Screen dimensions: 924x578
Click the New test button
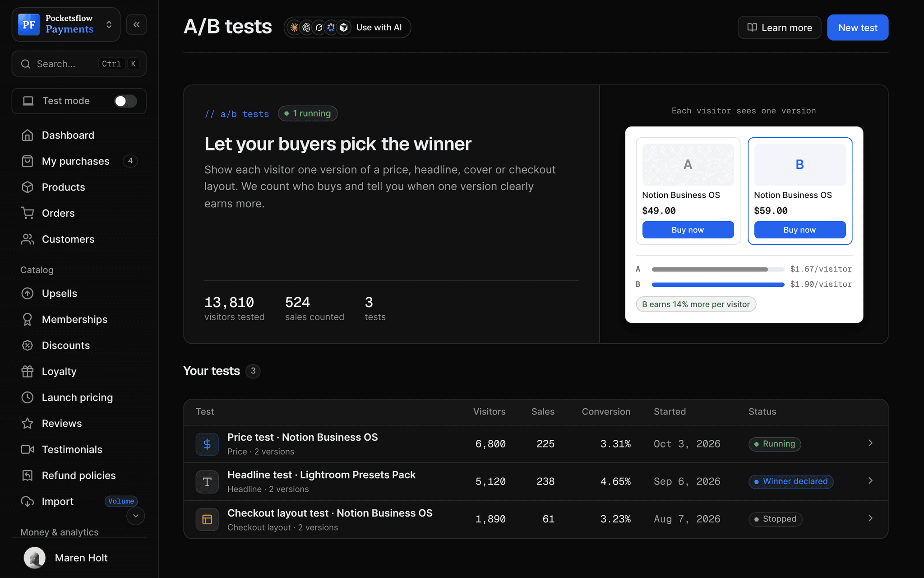click(x=858, y=28)
